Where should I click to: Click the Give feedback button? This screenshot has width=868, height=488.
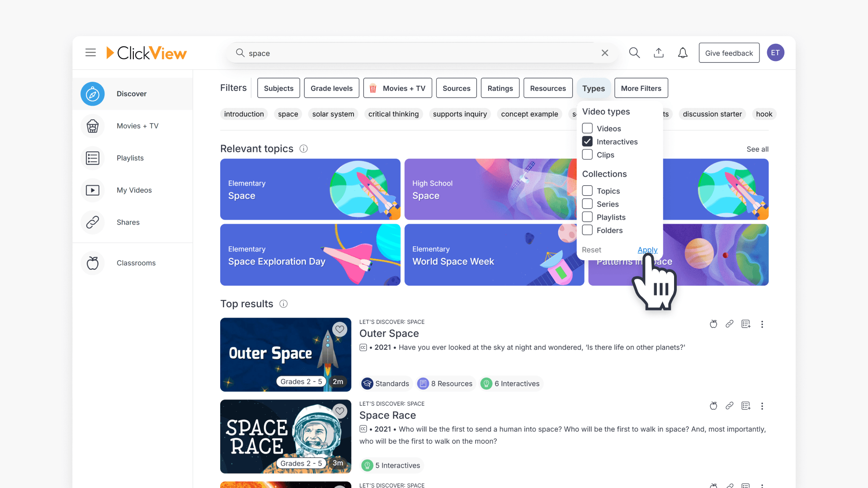[729, 52]
